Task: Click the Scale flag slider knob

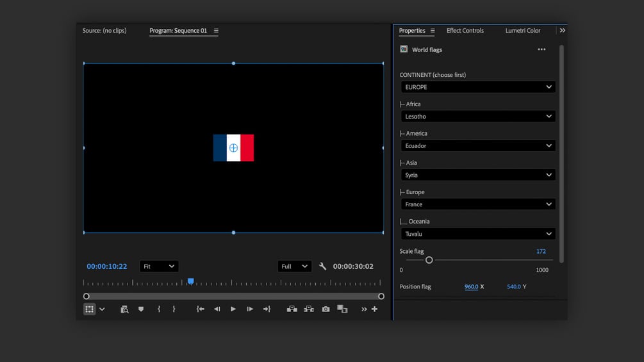Action: [429, 260]
